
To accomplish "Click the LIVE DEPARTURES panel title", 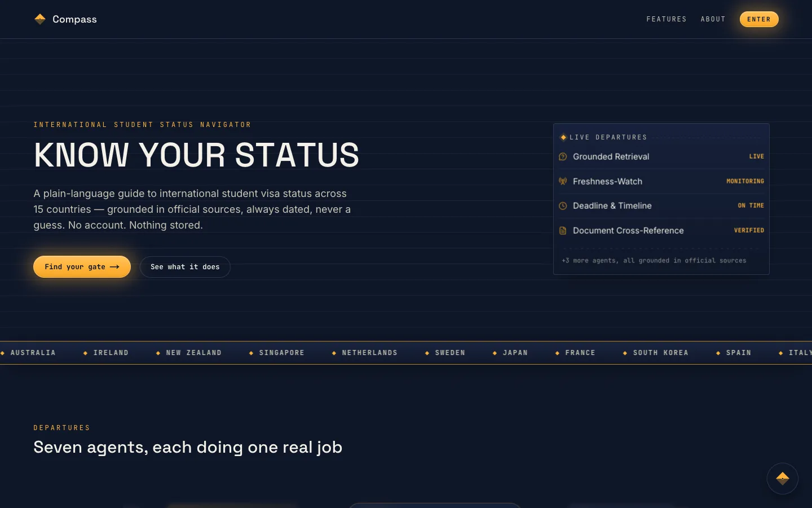I will coord(608,137).
